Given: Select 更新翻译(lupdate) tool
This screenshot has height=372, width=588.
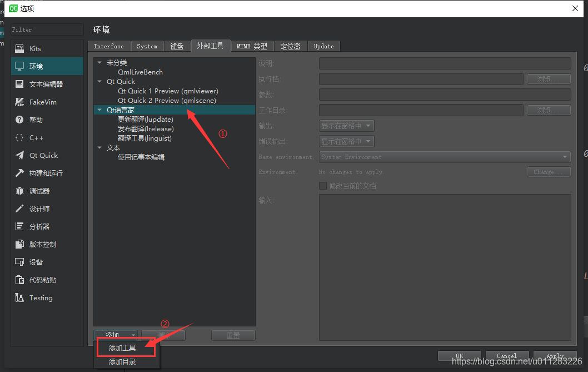Looking at the screenshot, I should click(146, 120).
